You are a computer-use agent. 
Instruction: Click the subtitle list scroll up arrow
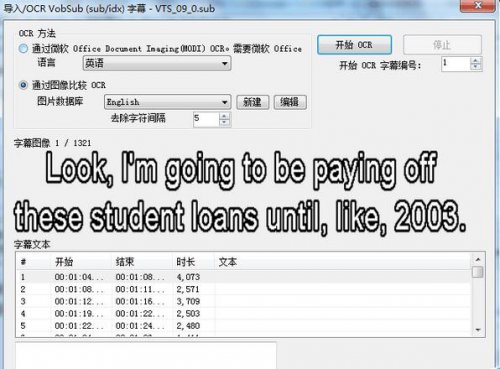click(478, 260)
